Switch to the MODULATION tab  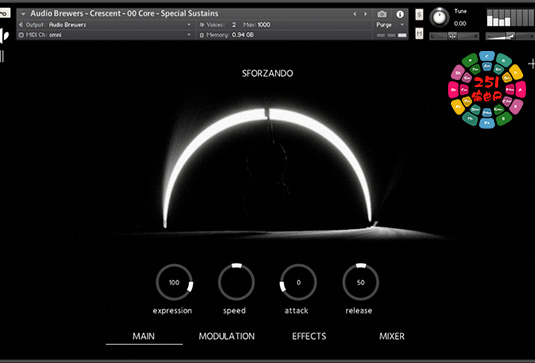227,336
